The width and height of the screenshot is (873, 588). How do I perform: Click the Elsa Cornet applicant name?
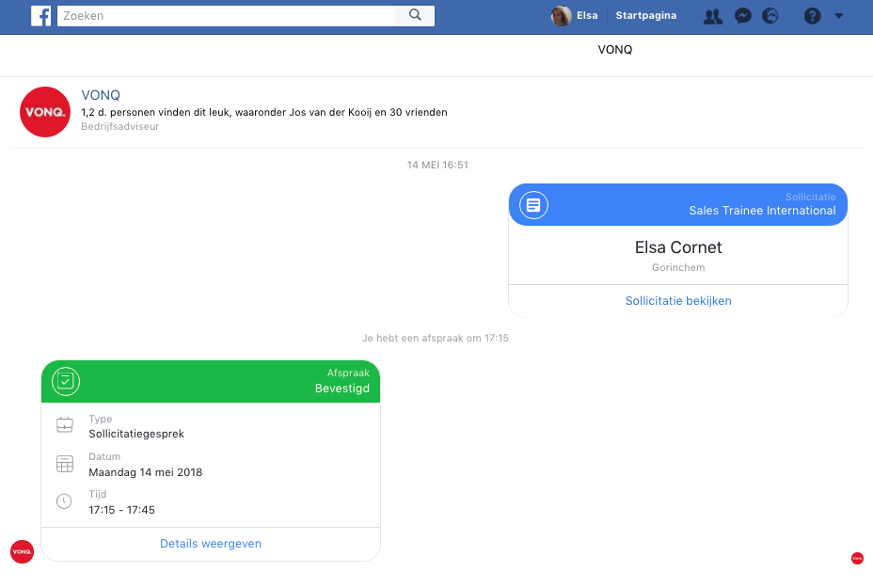point(678,247)
